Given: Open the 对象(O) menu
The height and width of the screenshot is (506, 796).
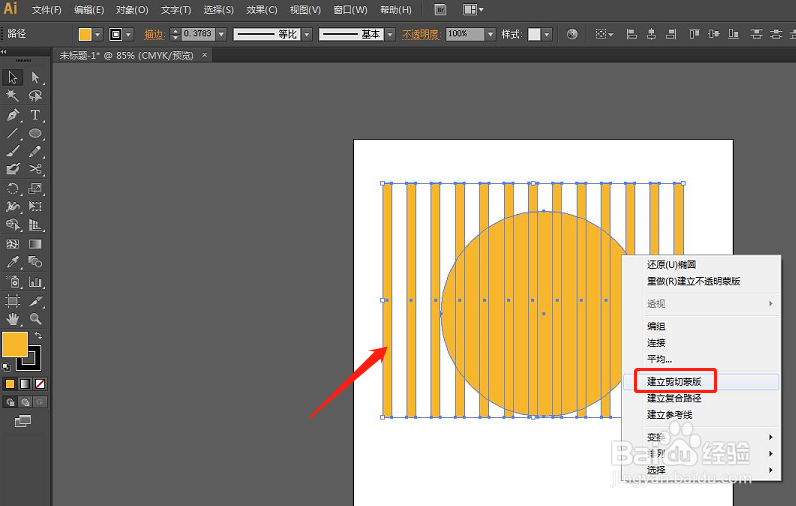Looking at the screenshot, I should [x=132, y=10].
